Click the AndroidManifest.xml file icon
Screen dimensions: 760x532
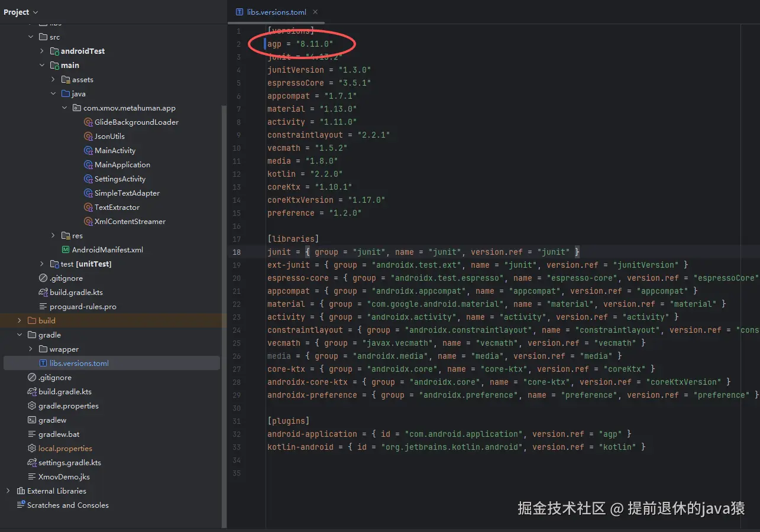tap(66, 250)
